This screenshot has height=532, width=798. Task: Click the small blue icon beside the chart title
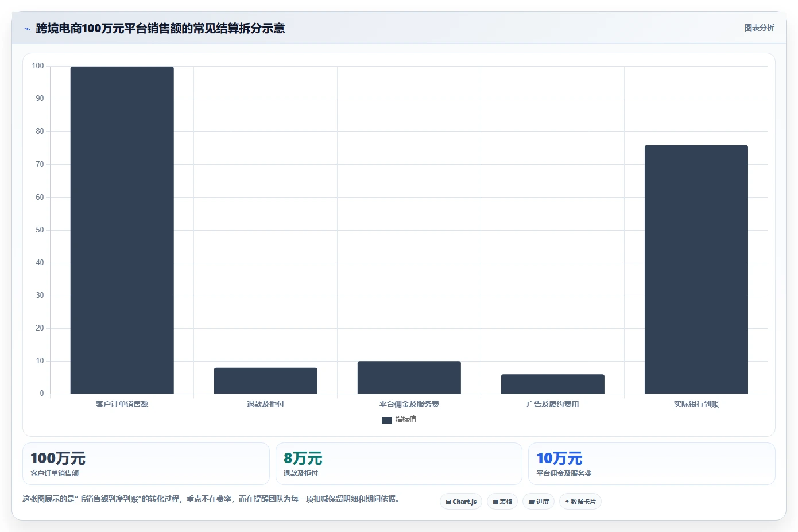click(27, 29)
